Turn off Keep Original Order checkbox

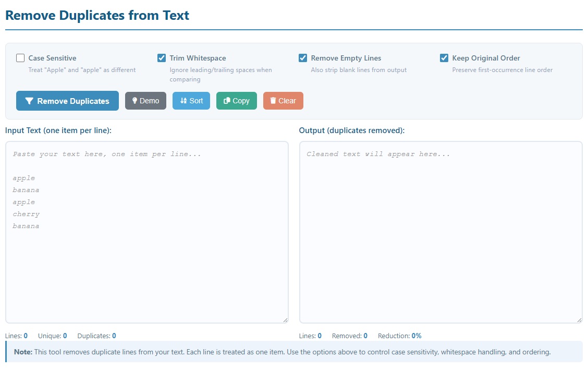click(444, 58)
